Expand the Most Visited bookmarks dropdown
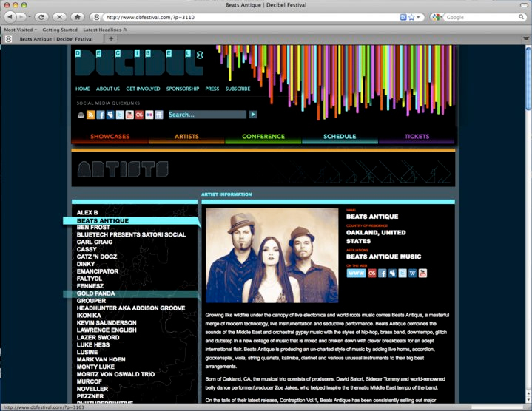Image resolution: width=532 pixels, height=411 pixels. (x=20, y=30)
